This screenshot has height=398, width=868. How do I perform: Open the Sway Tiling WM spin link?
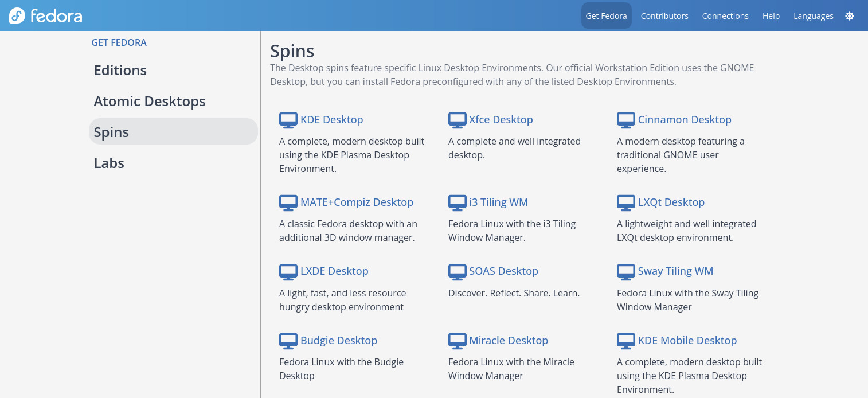[675, 271]
